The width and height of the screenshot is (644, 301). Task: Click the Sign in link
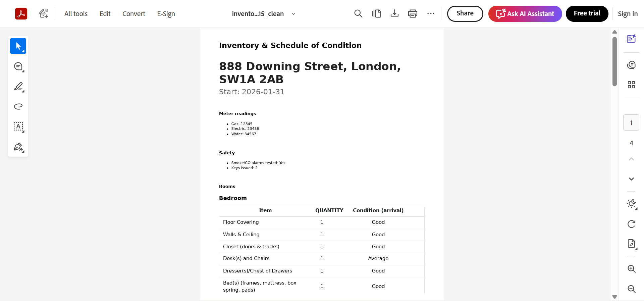click(628, 14)
